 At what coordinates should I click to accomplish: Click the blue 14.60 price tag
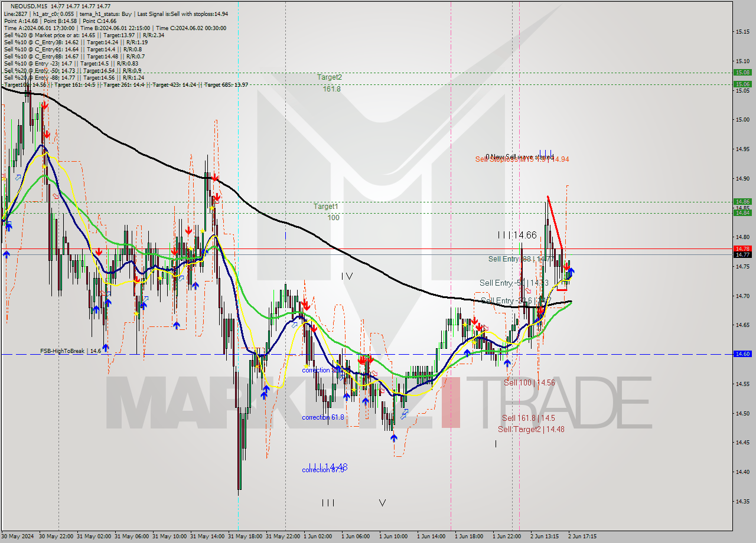[742, 354]
